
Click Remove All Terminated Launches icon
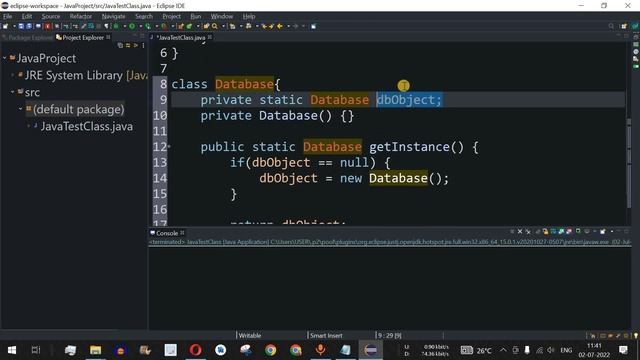pos(528,231)
